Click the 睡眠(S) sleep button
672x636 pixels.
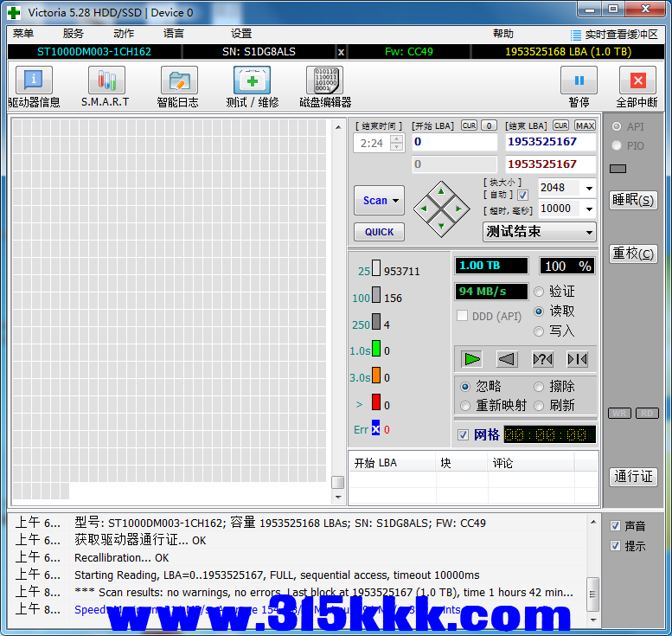(x=633, y=200)
